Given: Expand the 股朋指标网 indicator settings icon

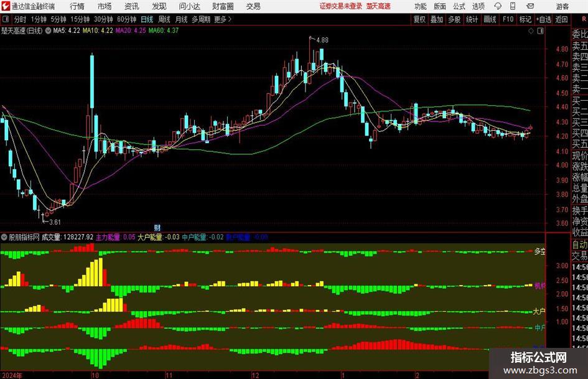Looking at the screenshot, I should 4,237.
